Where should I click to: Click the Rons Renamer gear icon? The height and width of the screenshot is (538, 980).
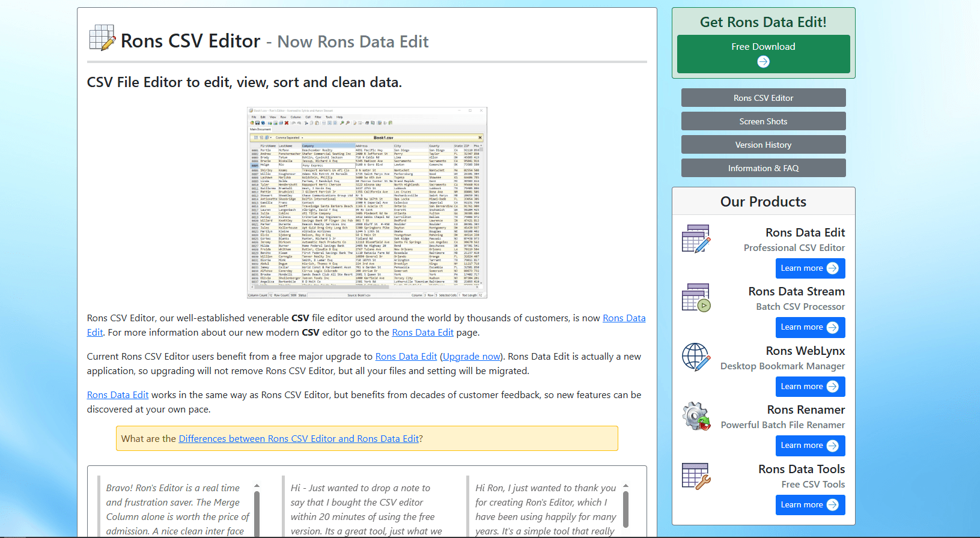pyautogui.click(x=696, y=416)
